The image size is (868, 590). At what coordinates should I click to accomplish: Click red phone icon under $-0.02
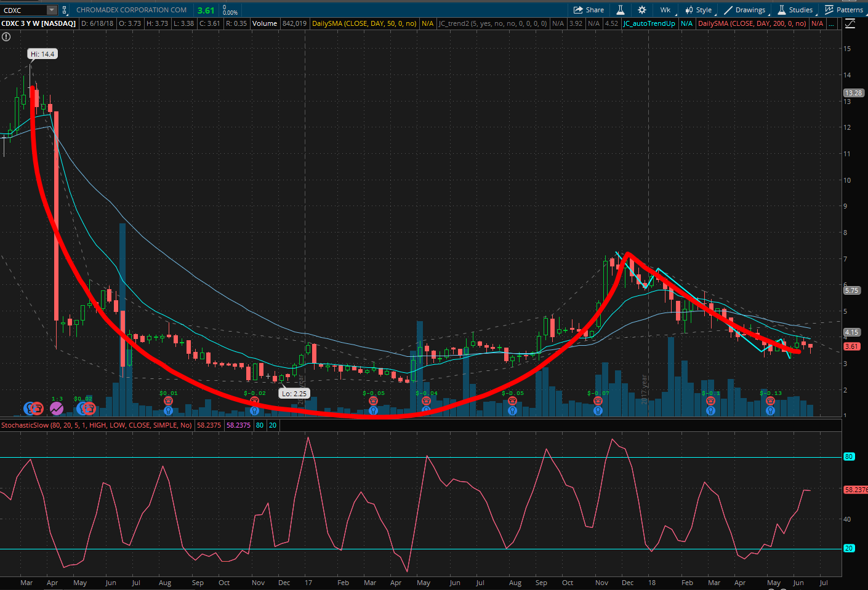coord(255,401)
